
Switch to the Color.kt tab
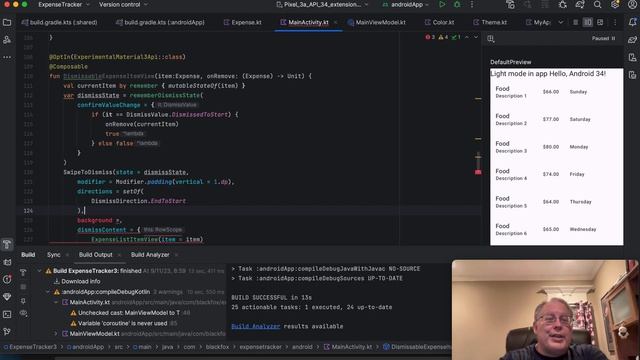pos(439,22)
